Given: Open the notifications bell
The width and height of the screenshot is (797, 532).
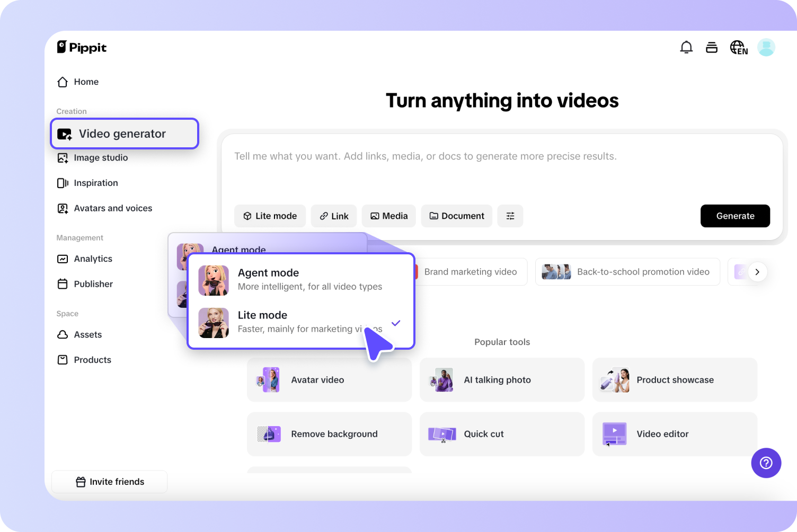Looking at the screenshot, I should pyautogui.click(x=686, y=48).
